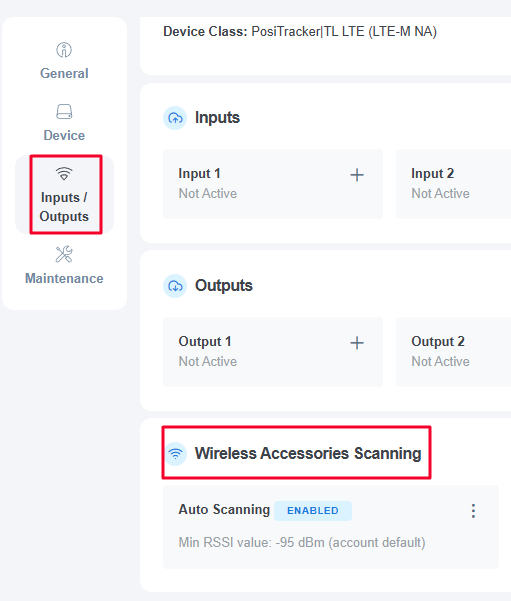Select the Output 1 Not Active card
The height and width of the screenshot is (601, 511).
click(x=273, y=352)
